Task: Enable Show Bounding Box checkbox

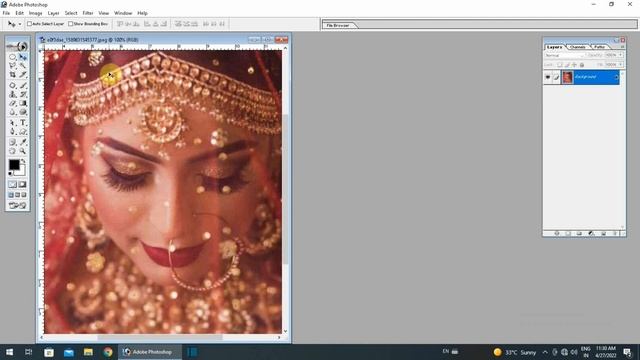Action: point(70,24)
